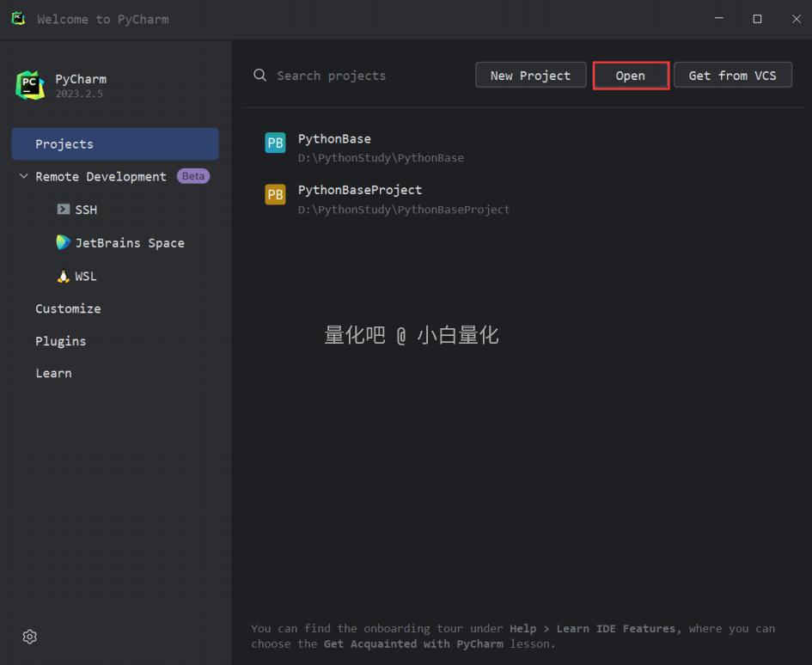Click the Open button

630,76
